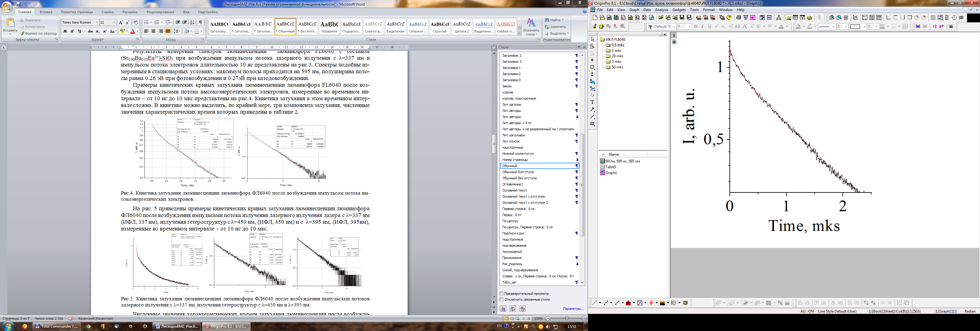The width and height of the screenshot is (980, 331).
Task: Open the Analysis menu in OriginPro
Action: (661, 10)
